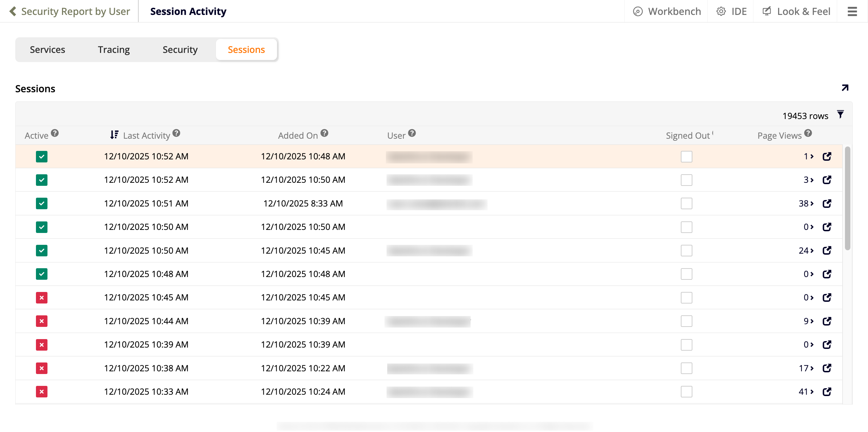Open the IDE
The width and height of the screenshot is (868, 432).
point(731,11)
